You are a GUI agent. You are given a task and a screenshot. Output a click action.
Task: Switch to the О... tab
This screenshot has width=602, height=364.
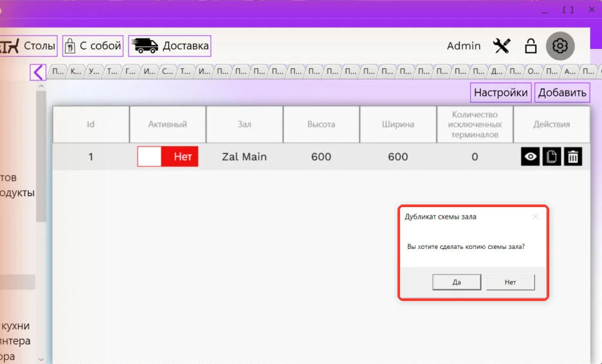pyautogui.click(x=533, y=71)
